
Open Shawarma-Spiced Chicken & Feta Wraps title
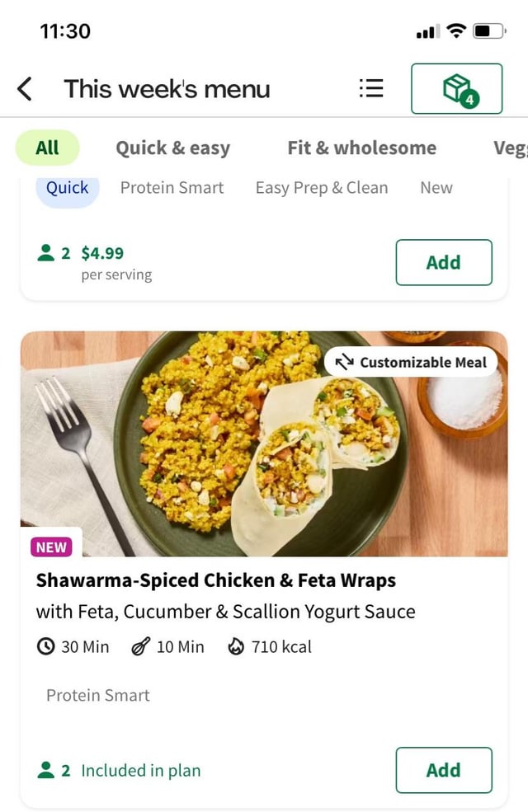click(215, 580)
